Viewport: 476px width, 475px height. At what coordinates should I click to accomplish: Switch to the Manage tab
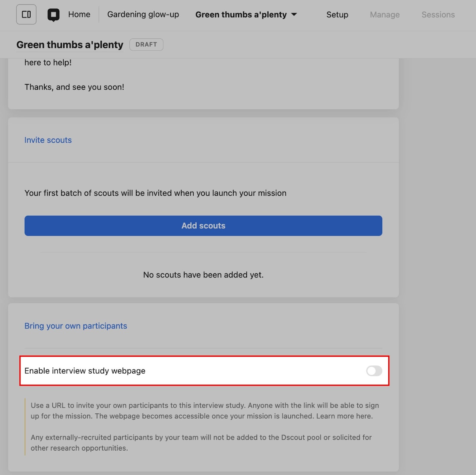(385, 15)
